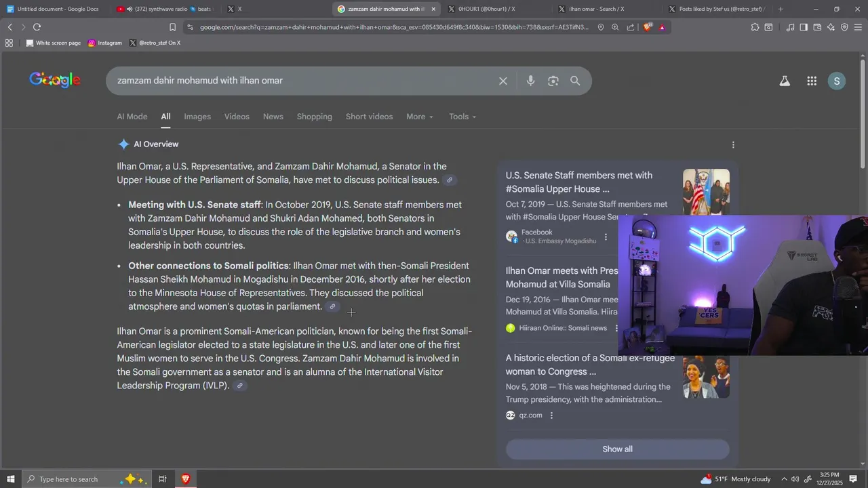868x488 pixels.
Task: Open the zoom level icon in address bar
Action: tap(615, 27)
